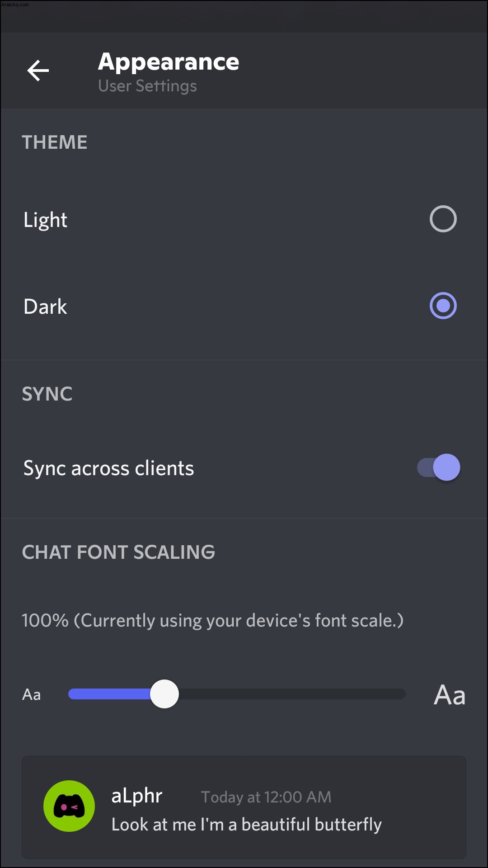Tap the large Aa font icon

tap(450, 695)
